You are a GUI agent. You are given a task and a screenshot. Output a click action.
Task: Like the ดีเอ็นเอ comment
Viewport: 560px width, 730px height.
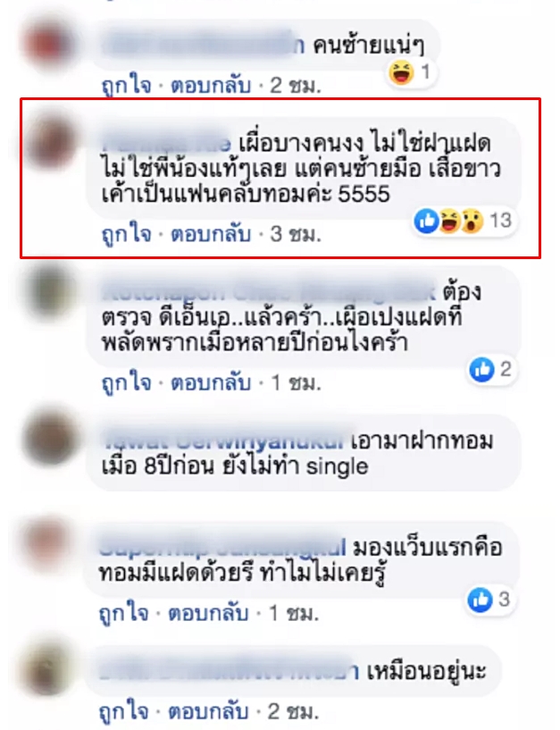[x=127, y=383]
